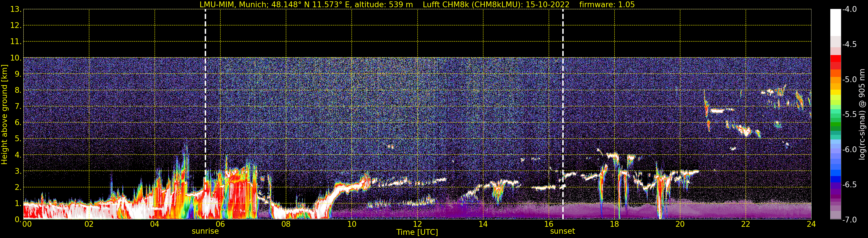This screenshot has height=238, width=868.
Task: Click the colorbar tick label '-6.5'
Action: 850,184
